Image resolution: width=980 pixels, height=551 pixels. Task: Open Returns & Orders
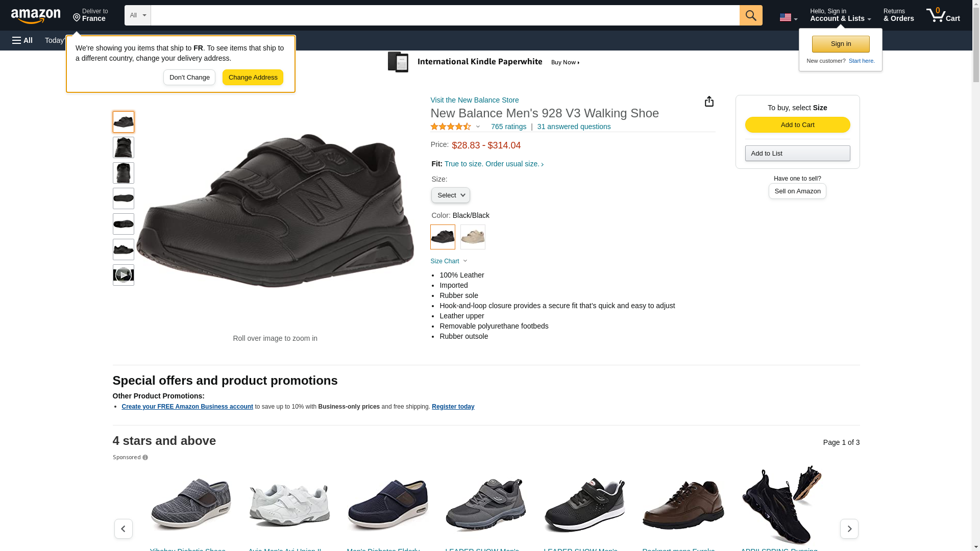(x=898, y=15)
